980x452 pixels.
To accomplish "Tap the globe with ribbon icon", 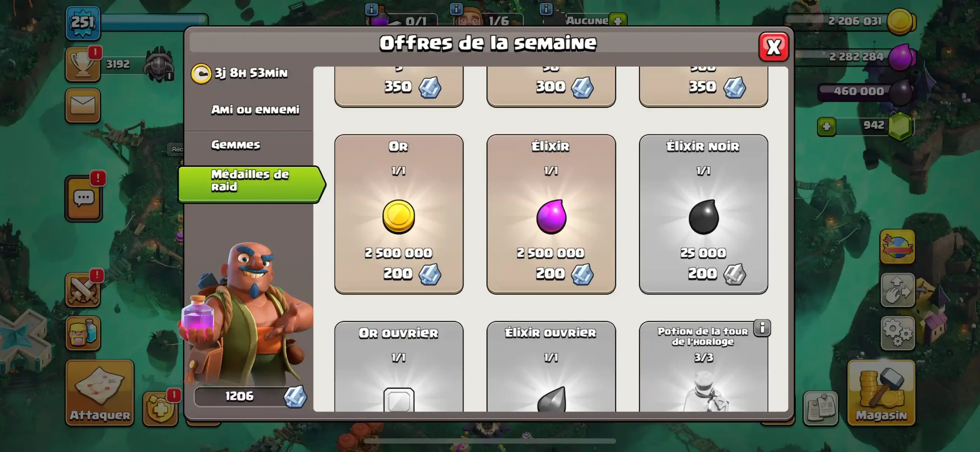I will pyautogui.click(x=898, y=246).
